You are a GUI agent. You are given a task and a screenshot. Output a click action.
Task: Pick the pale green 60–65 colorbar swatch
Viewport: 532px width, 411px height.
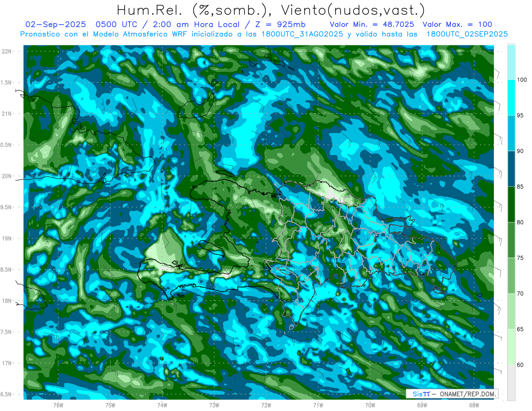511,347
